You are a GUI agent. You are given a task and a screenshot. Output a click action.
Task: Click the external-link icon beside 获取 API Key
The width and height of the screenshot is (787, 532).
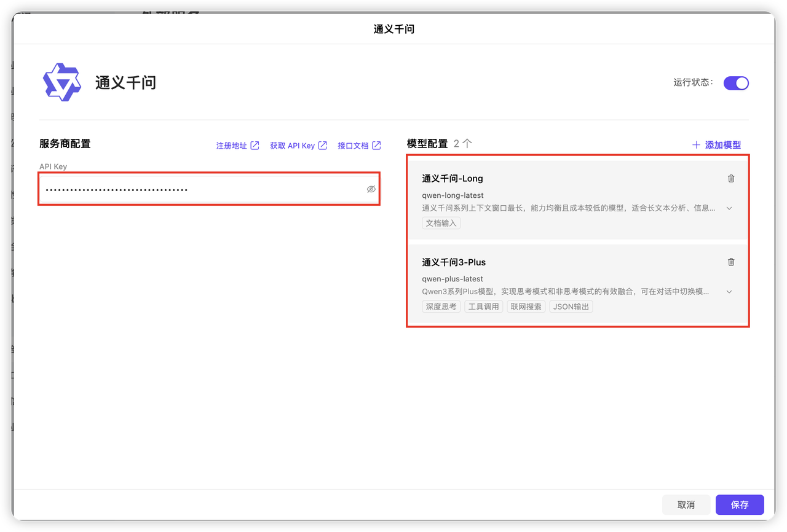pyautogui.click(x=322, y=146)
